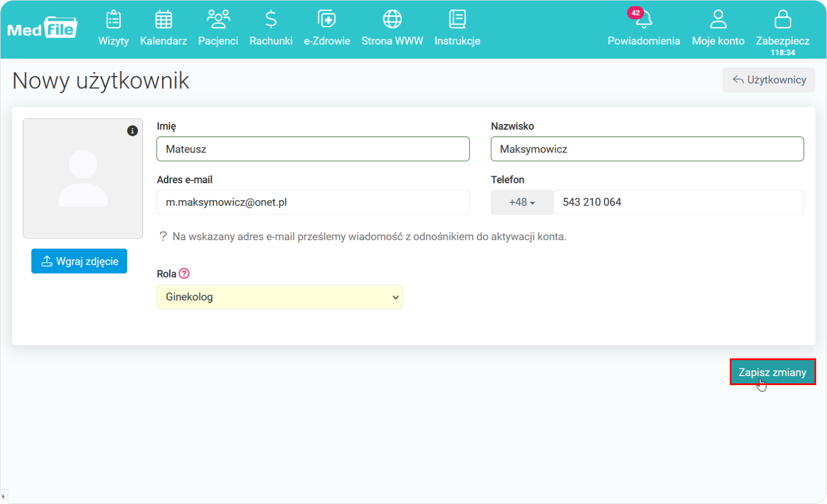This screenshot has width=827, height=504.
Task: Click the Powiadomienia label
Action: (644, 41)
